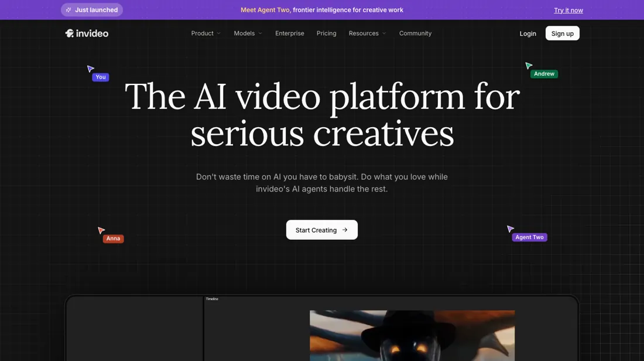Click the Anna label tag

[114, 239]
